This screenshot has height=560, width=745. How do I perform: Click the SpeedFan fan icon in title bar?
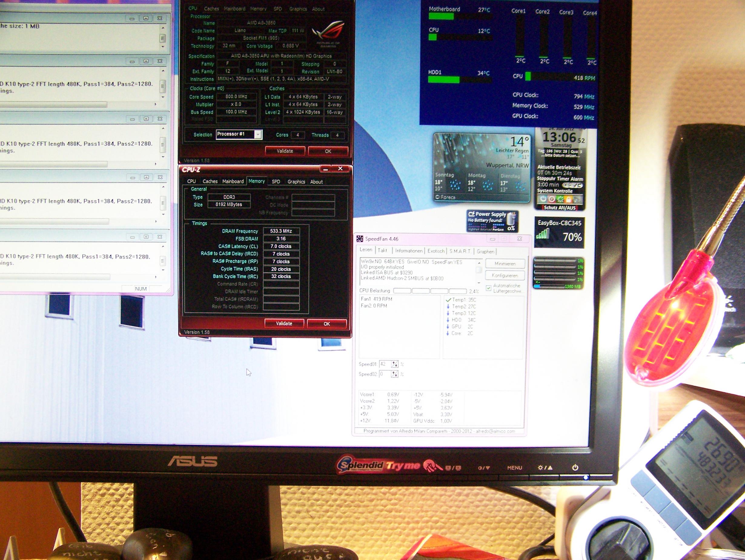pos(360,239)
